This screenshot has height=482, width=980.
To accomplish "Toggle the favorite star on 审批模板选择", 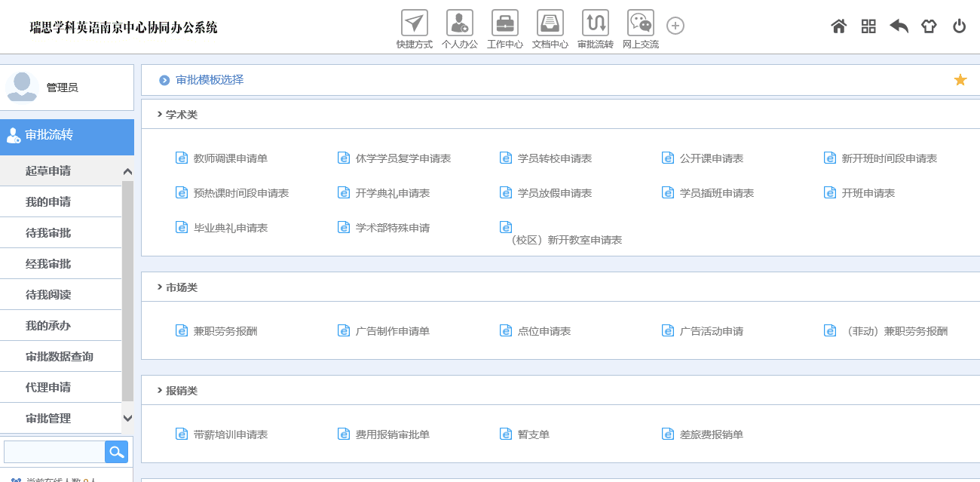I will click(x=960, y=78).
